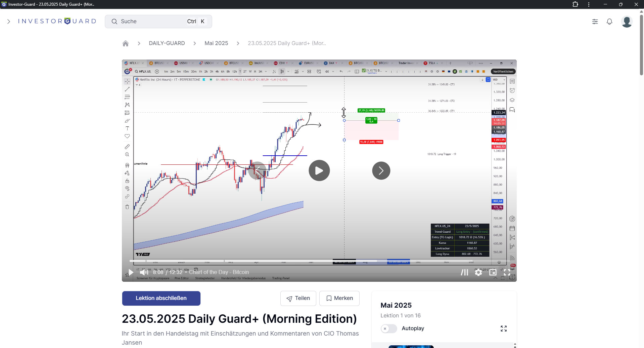
Task: Click the Lektion abschließen button
Action: (x=161, y=298)
